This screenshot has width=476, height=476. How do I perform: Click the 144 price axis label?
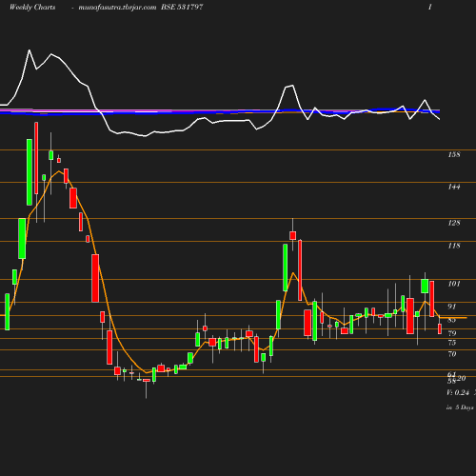(x=454, y=187)
